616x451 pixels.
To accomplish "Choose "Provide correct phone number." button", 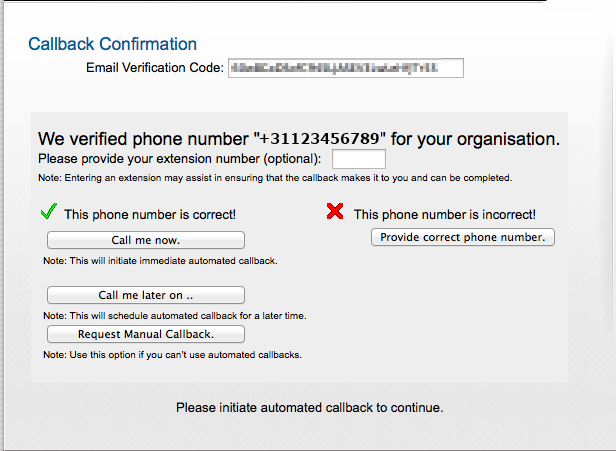I will click(x=462, y=237).
